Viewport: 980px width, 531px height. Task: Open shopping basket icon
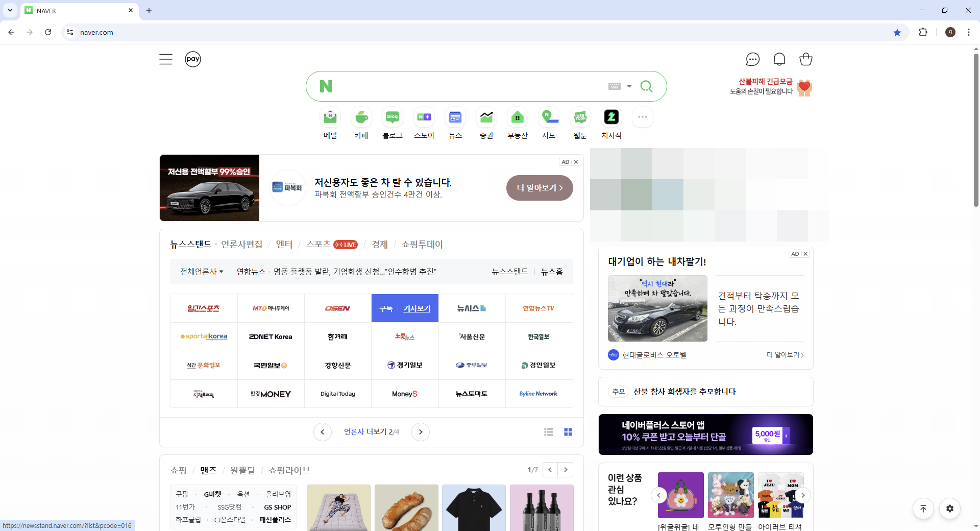click(x=806, y=59)
